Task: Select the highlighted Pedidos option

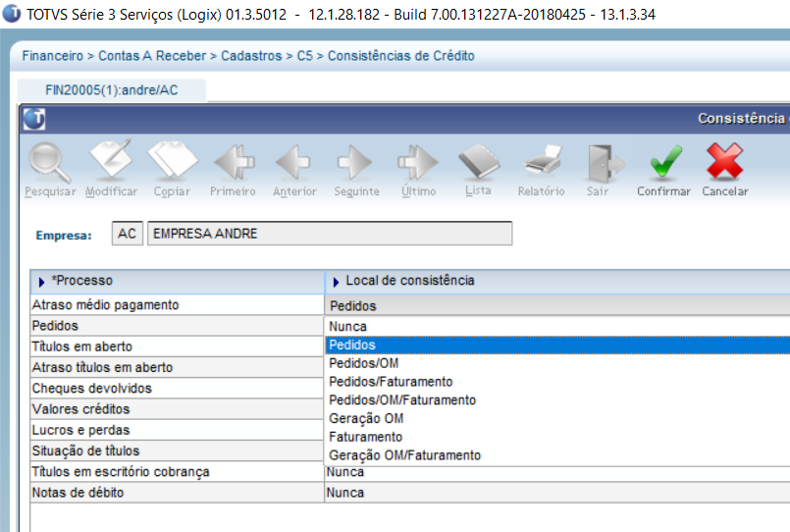Action: (557, 346)
